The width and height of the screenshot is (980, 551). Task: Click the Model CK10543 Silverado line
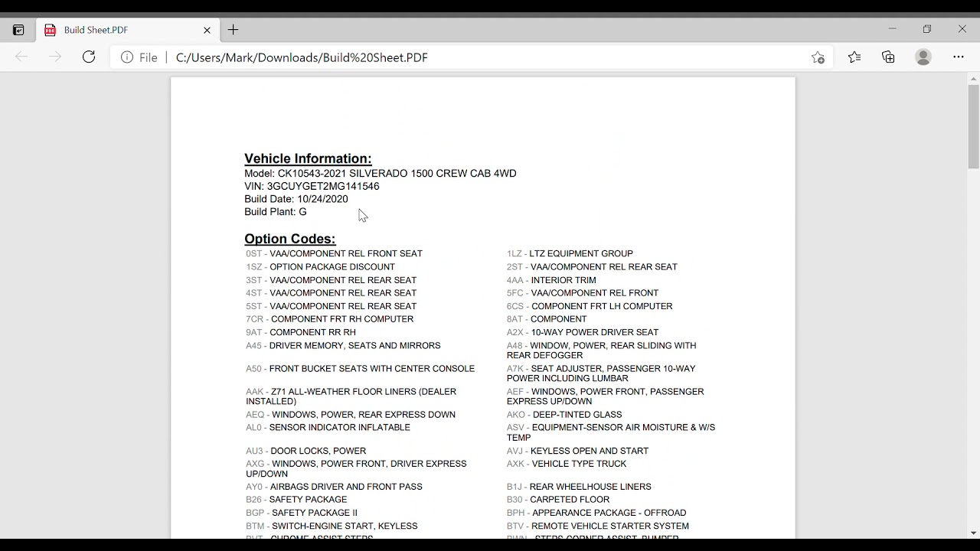pyautogui.click(x=381, y=174)
